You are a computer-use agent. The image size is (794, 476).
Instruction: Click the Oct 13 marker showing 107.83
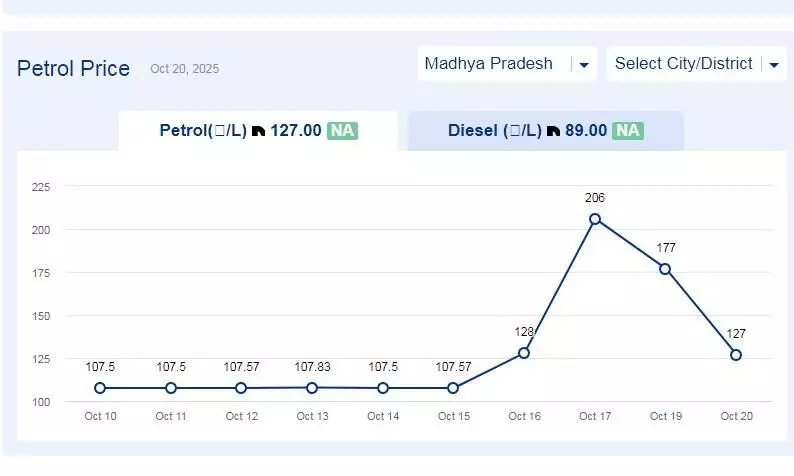tap(312, 388)
